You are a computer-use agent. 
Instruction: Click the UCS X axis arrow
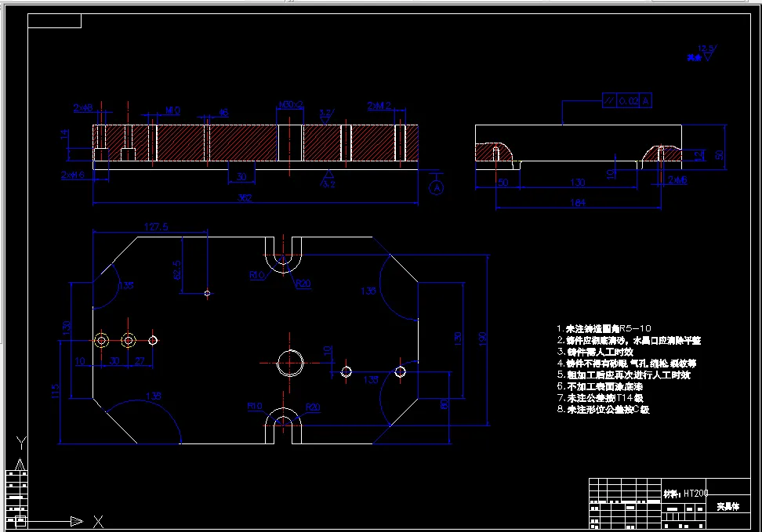[x=76, y=521]
